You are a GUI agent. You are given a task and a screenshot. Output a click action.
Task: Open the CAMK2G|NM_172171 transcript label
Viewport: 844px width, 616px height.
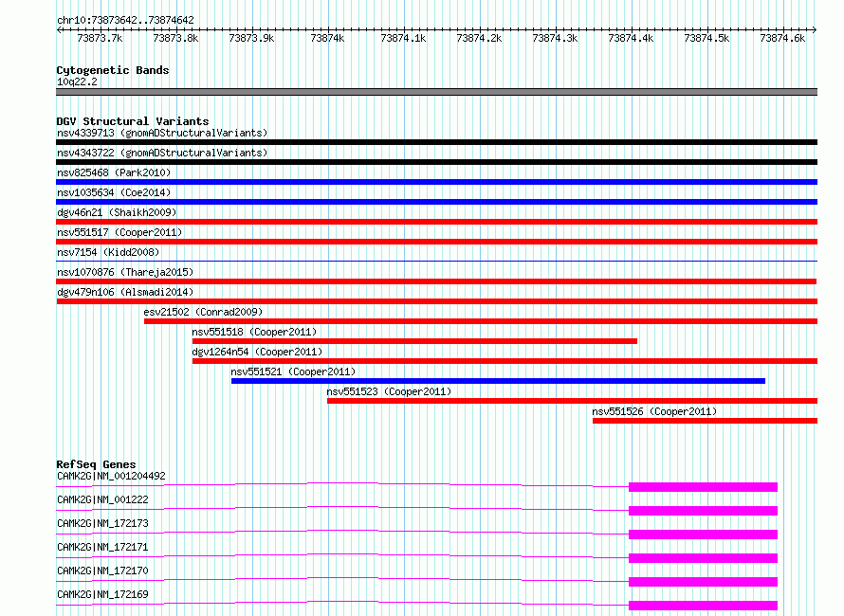tap(102, 547)
